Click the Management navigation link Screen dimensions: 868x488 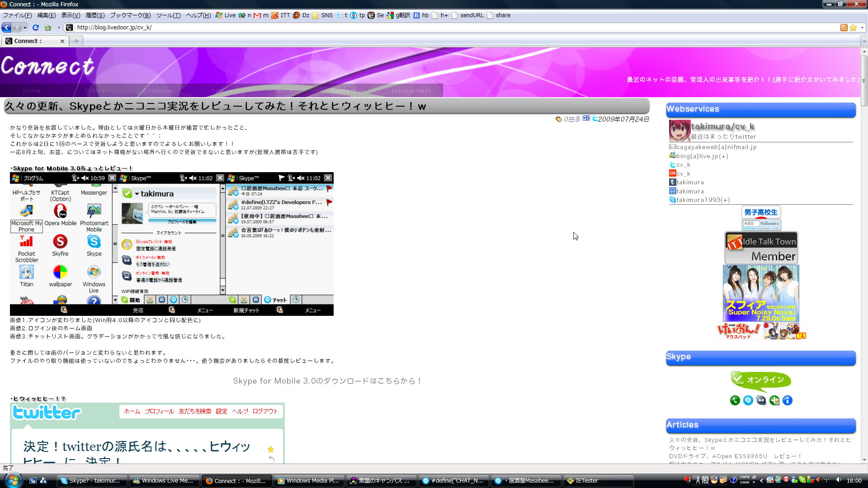[x=411, y=91]
